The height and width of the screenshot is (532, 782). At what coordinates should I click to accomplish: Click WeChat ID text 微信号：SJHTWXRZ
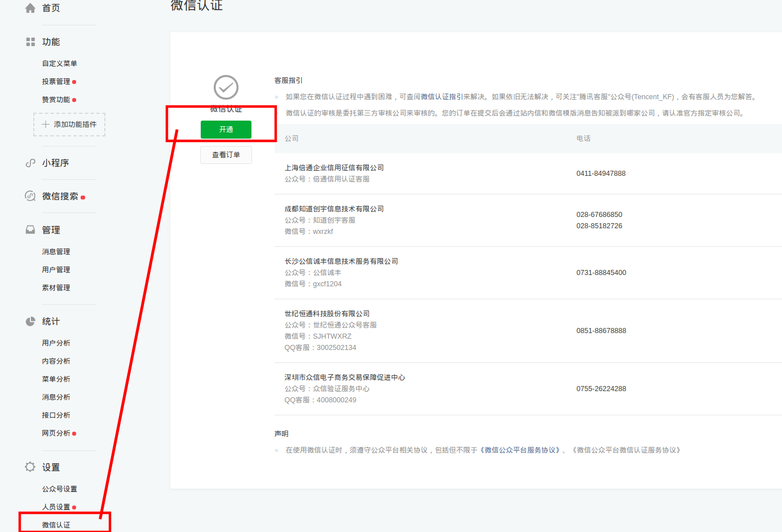coord(318,336)
